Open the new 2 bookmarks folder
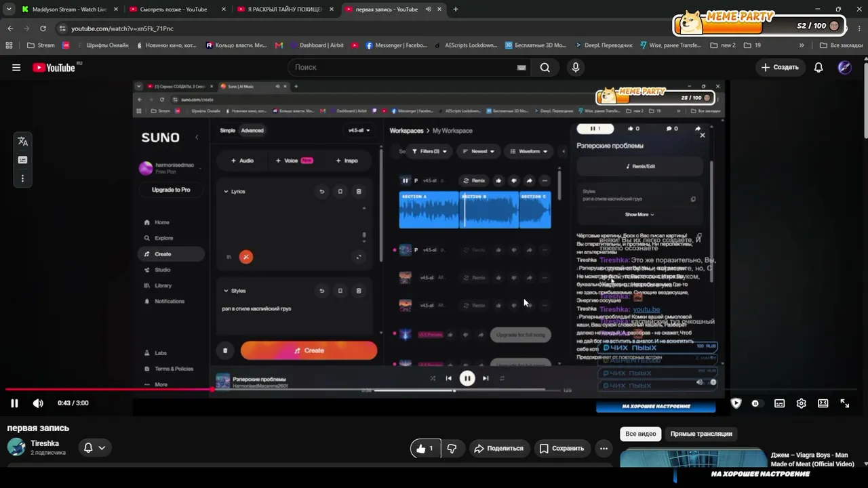868x488 pixels. [x=723, y=45]
